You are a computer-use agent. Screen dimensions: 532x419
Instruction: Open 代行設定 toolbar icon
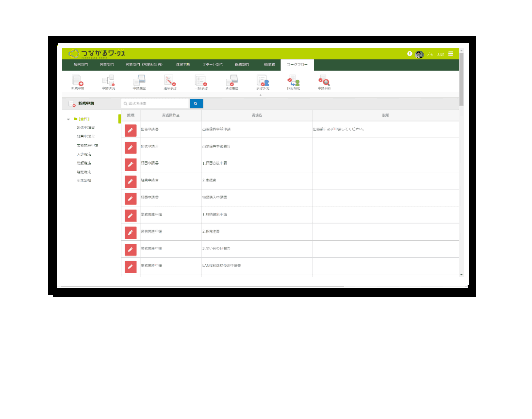293,81
